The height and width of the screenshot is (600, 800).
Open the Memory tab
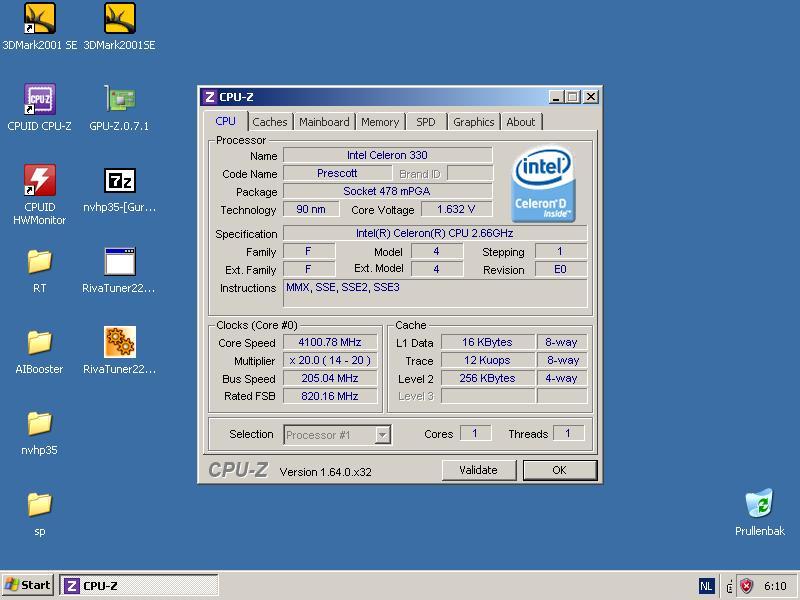coord(380,122)
